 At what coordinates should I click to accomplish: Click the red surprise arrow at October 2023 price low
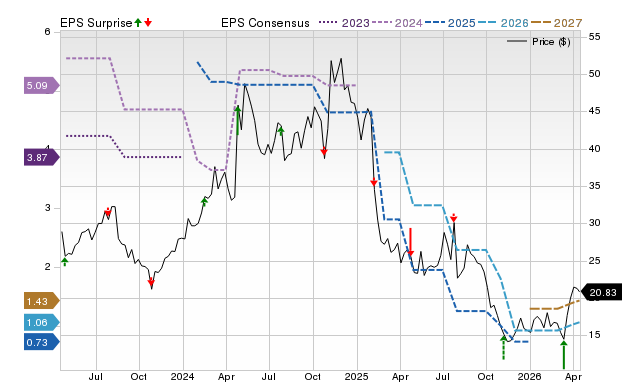pyautogui.click(x=151, y=282)
